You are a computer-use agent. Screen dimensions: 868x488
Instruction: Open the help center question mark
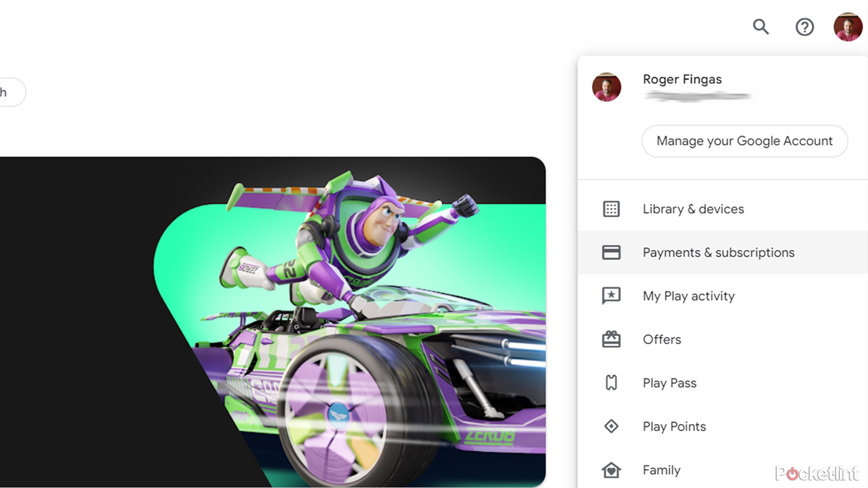(x=804, y=27)
